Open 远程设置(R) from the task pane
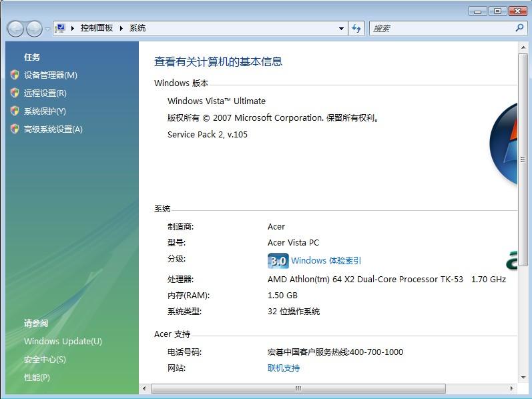Image resolution: width=532 pixels, height=399 pixels. pyautogui.click(x=45, y=93)
